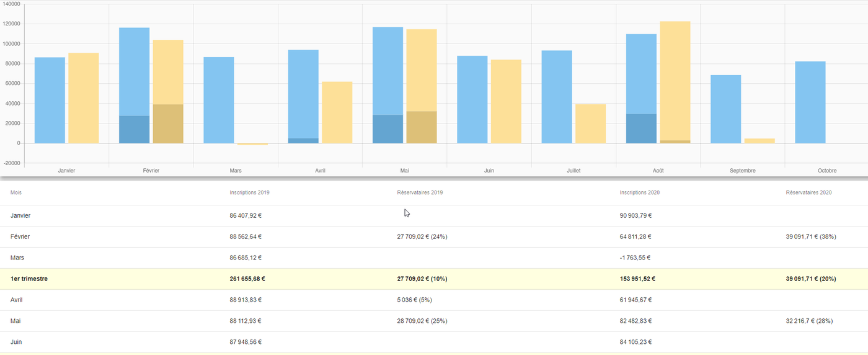Select the 1er trimestre summary row label
The image size is (868, 355).
pyautogui.click(x=29, y=279)
